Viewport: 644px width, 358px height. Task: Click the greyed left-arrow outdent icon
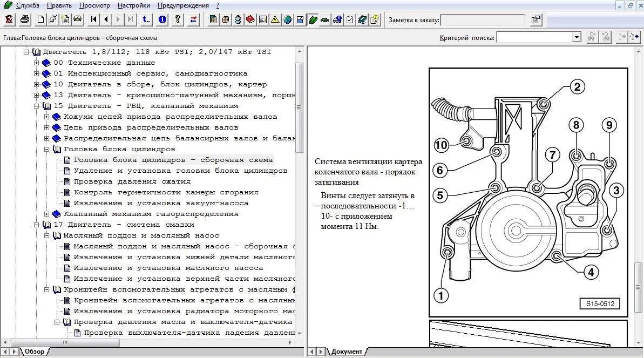(622, 37)
